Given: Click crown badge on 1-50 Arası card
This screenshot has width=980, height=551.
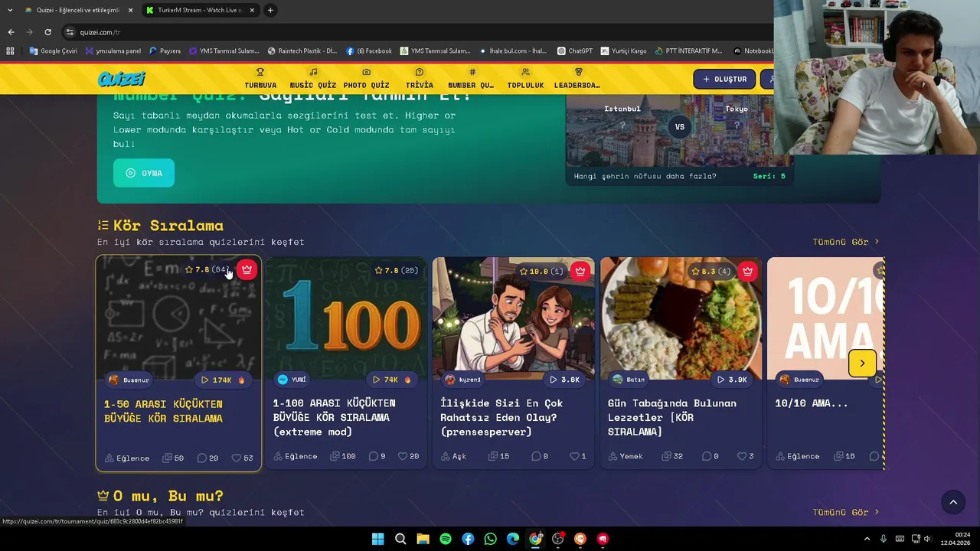Looking at the screenshot, I should 247,270.
